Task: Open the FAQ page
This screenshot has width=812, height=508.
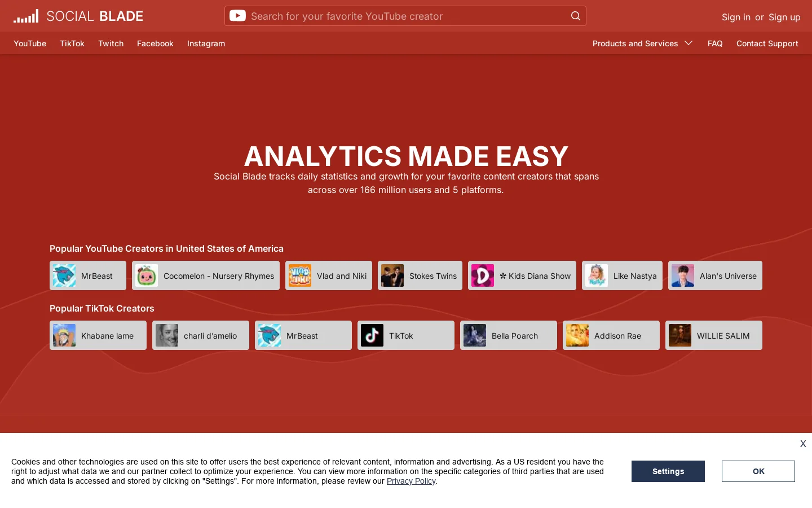Action: coord(715,43)
